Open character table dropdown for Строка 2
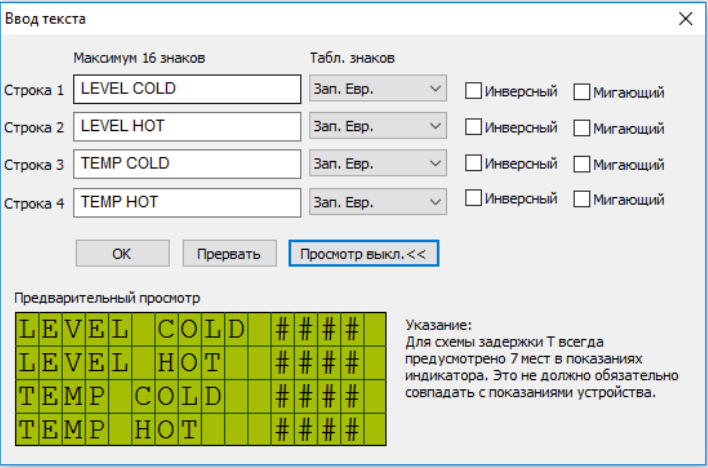The image size is (708, 468). 378,126
